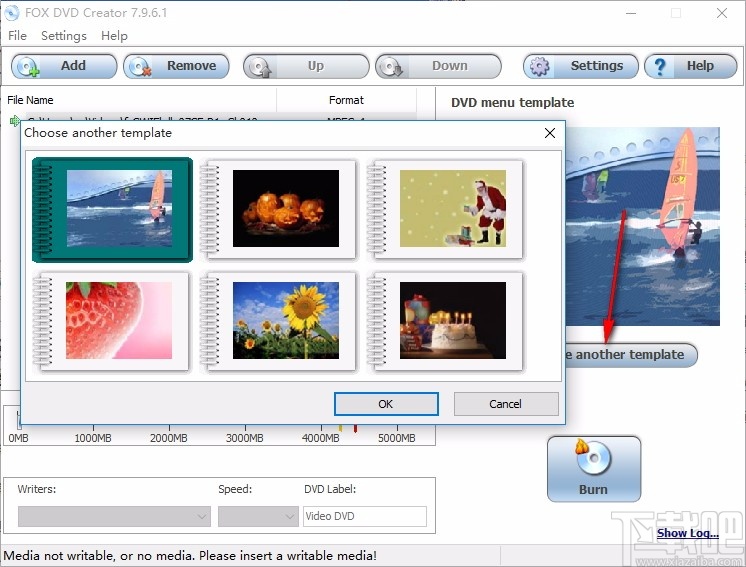The width and height of the screenshot is (746, 567).
Task: Click the another template button behind dialog
Action: (x=631, y=355)
